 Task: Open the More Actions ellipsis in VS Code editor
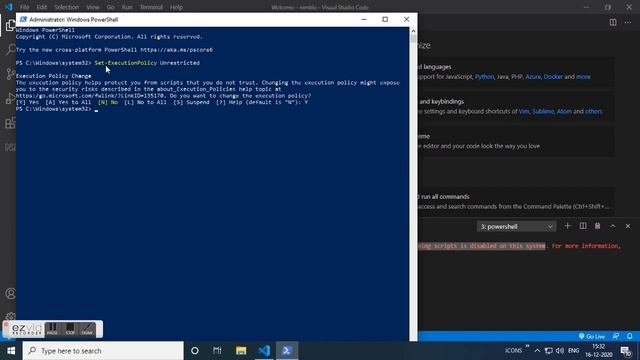coord(628,22)
